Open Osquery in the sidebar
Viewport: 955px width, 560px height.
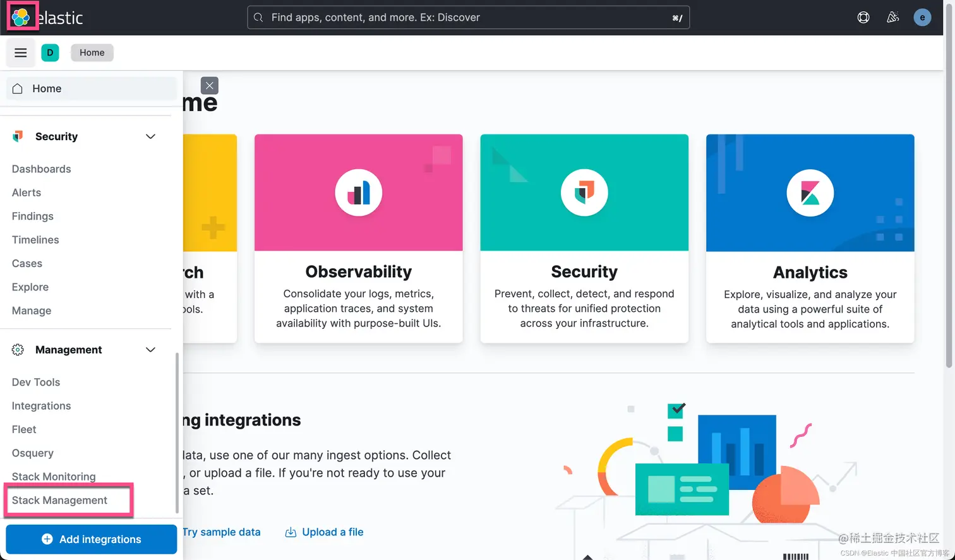[33, 453]
